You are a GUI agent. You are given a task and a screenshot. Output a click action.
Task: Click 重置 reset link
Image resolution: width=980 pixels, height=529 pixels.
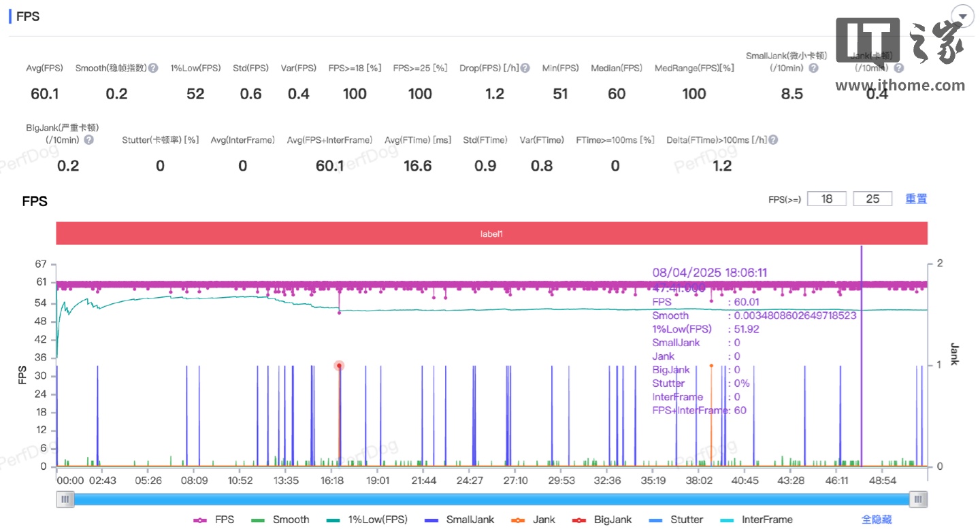pos(916,199)
